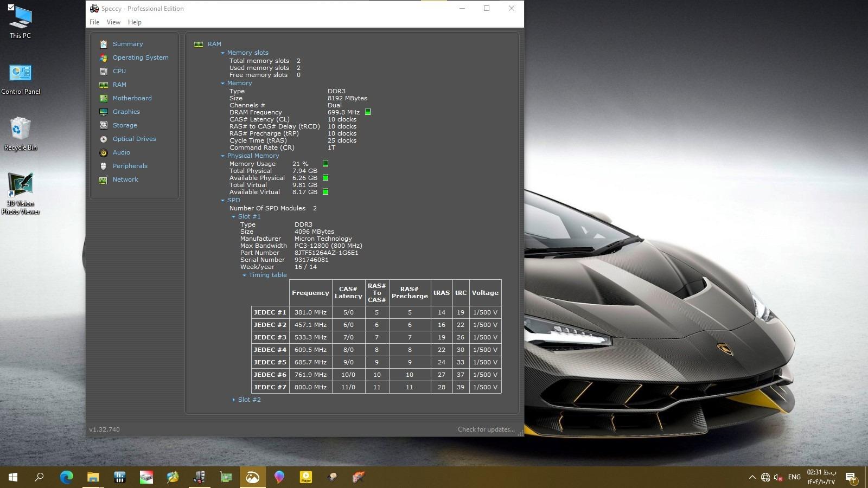Open the File menu
Screen dimensions: 868x488
[94, 22]
